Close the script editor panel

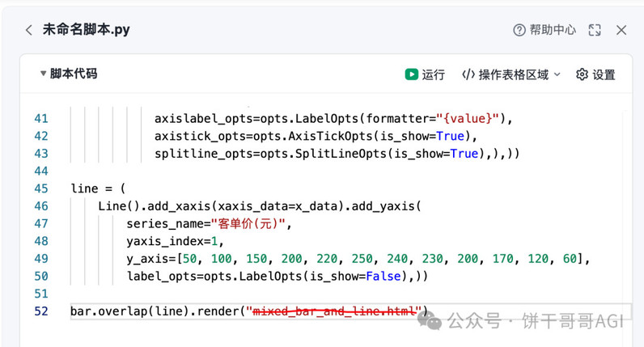pyautogui.click(x=621, y=30)
